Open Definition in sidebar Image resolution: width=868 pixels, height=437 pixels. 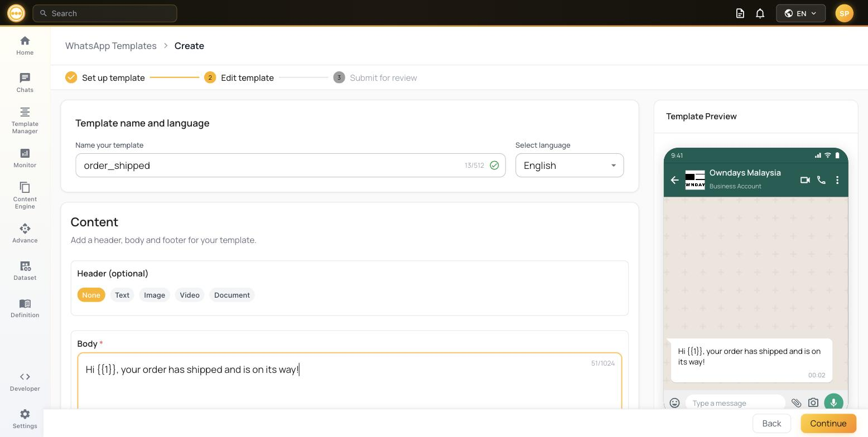pos(25,308)
